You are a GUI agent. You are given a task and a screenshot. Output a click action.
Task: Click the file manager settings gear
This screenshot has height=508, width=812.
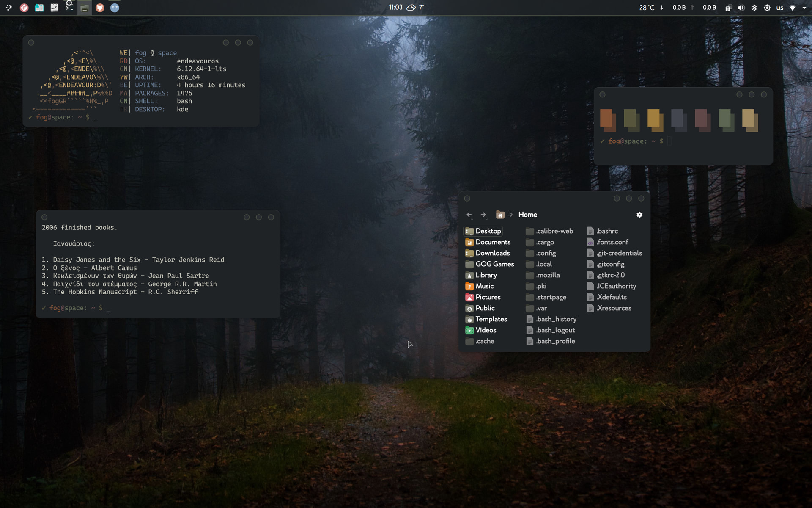tap(639, 215)
